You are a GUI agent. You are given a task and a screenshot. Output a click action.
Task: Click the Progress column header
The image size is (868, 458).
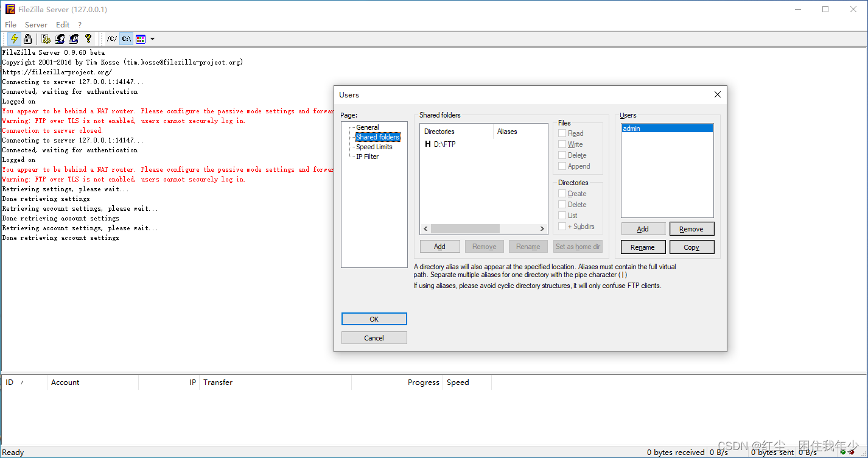tap(397, 382)
